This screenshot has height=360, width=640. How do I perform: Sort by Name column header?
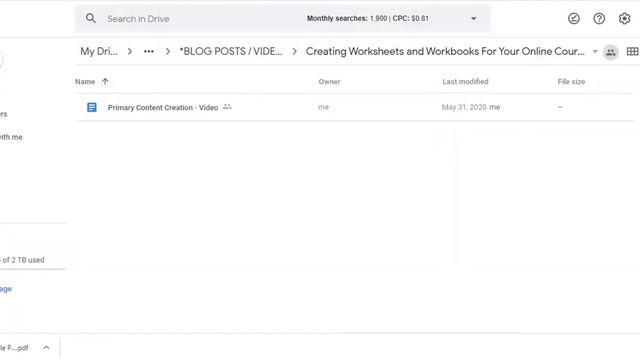(x=85, y=82)
